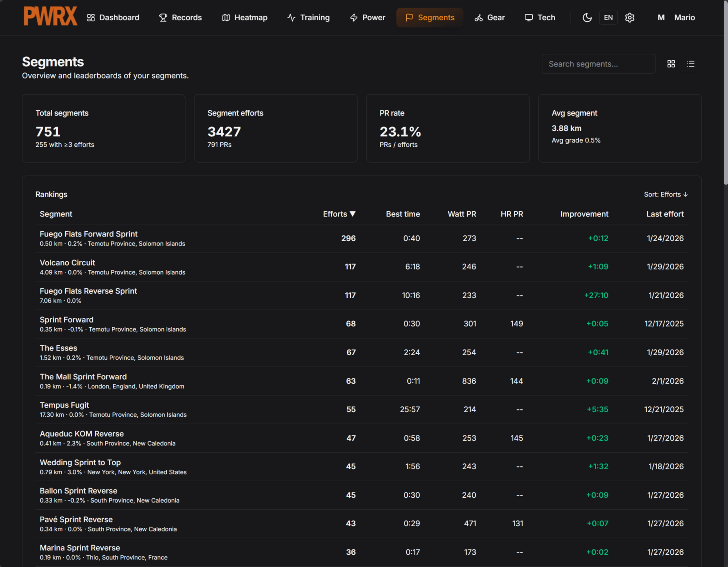Viewport: 728px width, 567px height.
Task: Open the Heatmap map section
Action: 245,17
